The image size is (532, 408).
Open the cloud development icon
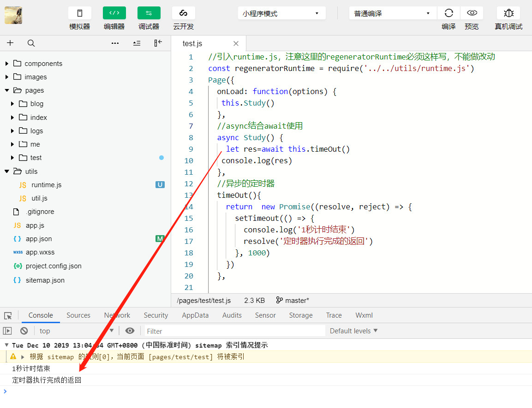click(183, 13)
